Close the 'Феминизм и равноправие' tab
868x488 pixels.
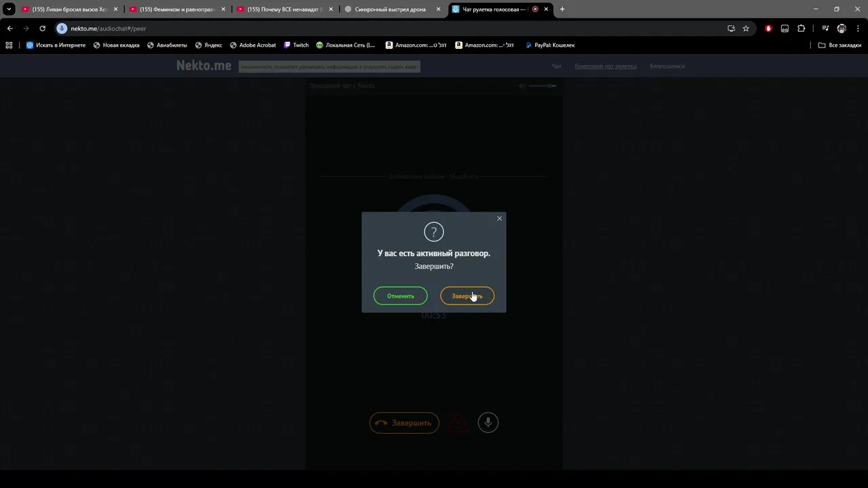pos(223,9)
